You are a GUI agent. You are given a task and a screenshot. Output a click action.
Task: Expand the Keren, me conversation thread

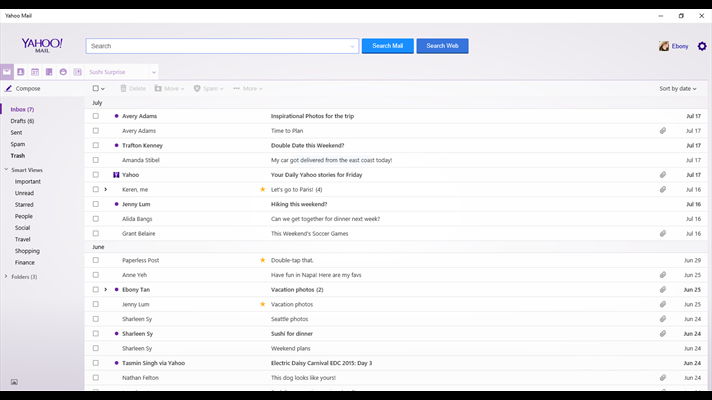[x=106, y=189]
